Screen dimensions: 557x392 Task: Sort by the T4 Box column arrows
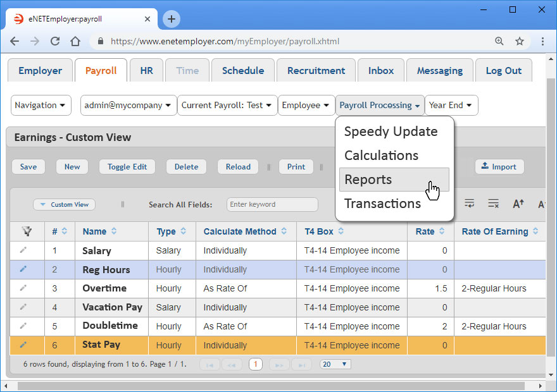tap(341, 231)
